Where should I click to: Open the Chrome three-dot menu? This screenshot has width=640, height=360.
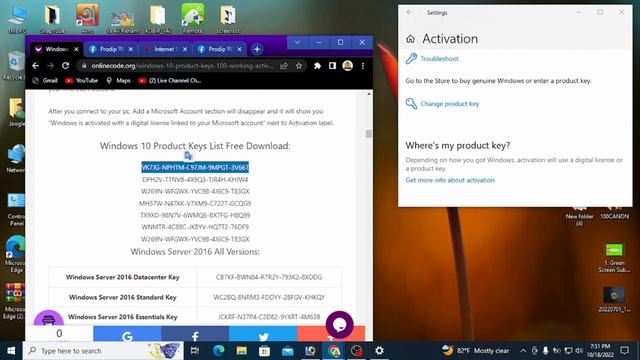click(362, 66)
